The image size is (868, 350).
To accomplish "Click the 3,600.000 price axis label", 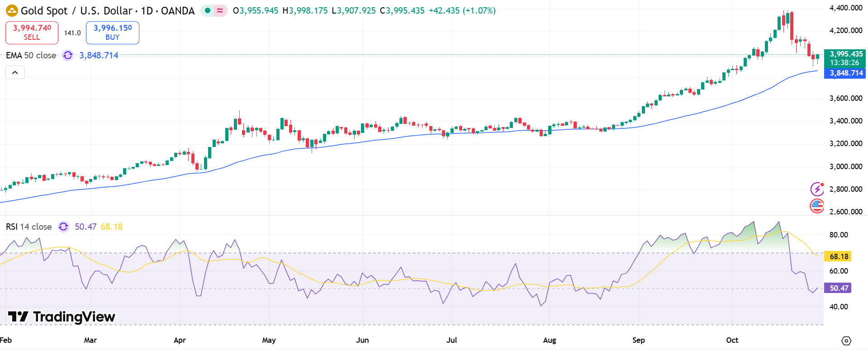I will click(x=846, y=98).
